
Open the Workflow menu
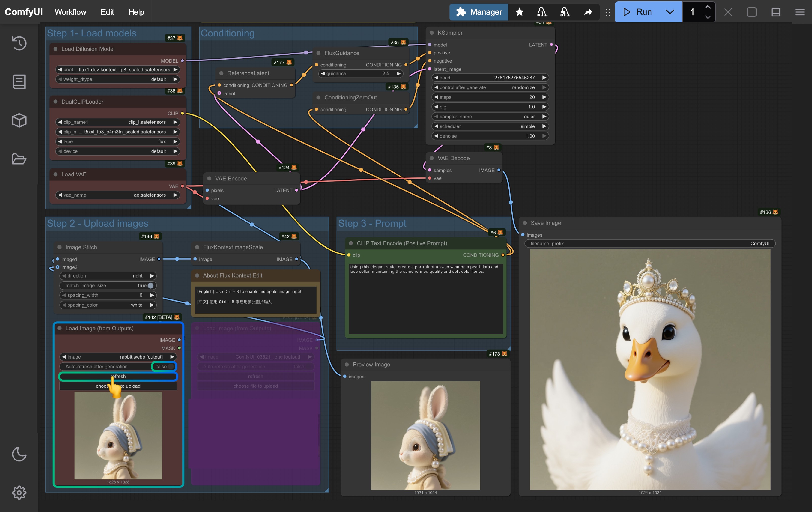pyautogui.click(x=70, y=12)
